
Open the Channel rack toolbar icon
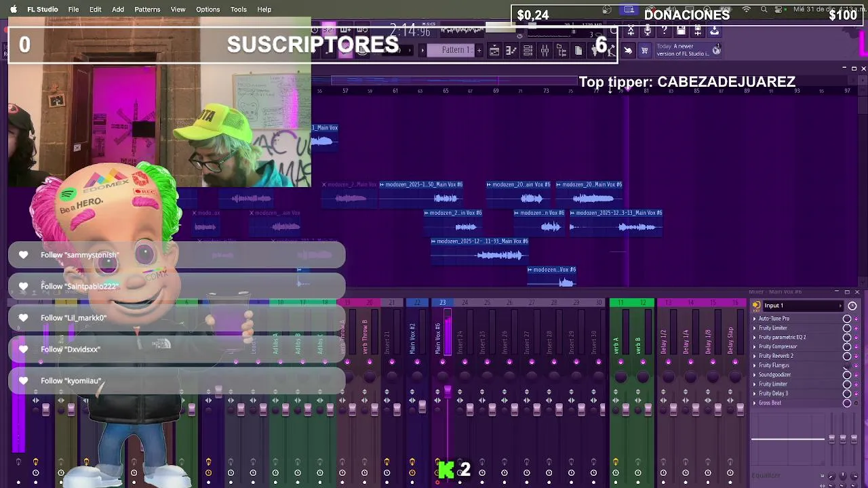point(528,50)
